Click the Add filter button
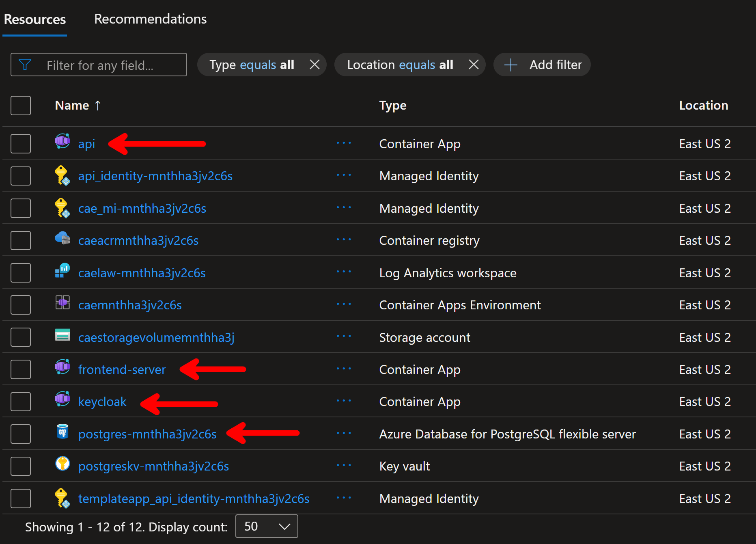Image resolution: width=756 pixels, height=544 pixels. pyautogui.click(x=542, y=65)
